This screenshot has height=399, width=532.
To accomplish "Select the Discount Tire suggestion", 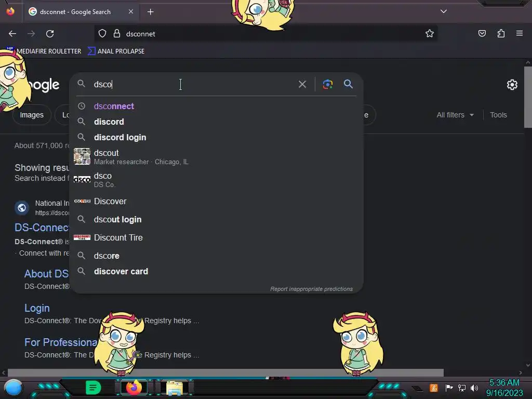I will 216,237.
